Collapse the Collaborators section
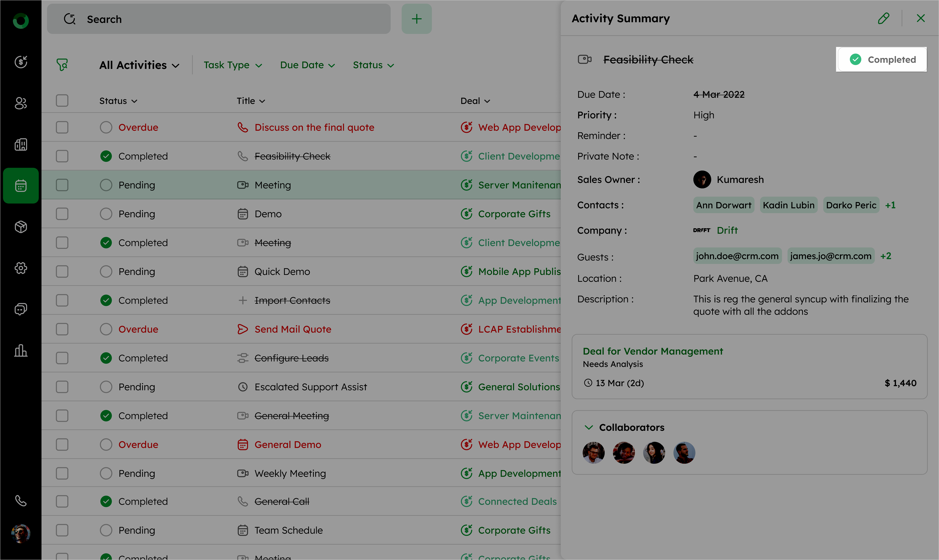 (x=588, y=427)
